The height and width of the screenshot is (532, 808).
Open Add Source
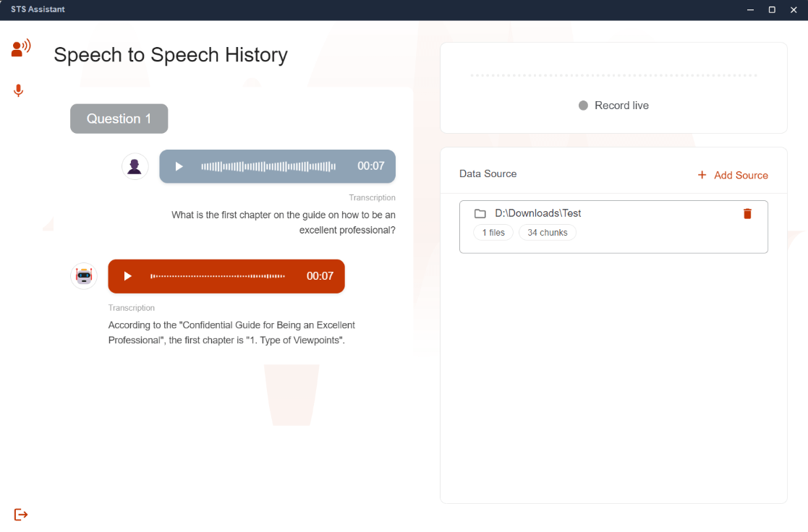pos(740,175)
